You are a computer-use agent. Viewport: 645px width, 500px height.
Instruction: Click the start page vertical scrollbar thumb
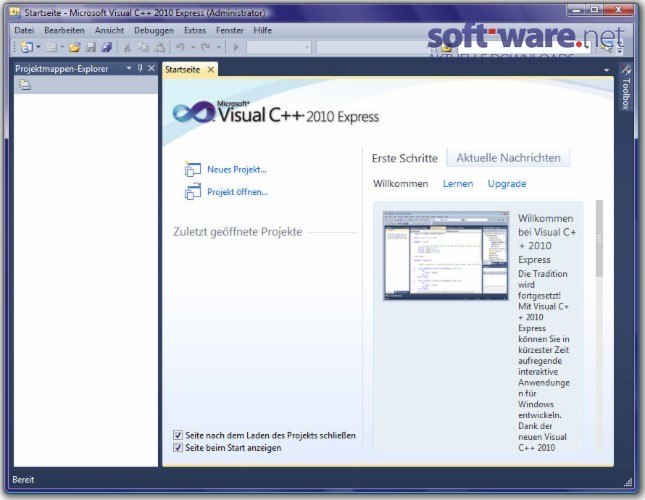(x=599, y=238)
